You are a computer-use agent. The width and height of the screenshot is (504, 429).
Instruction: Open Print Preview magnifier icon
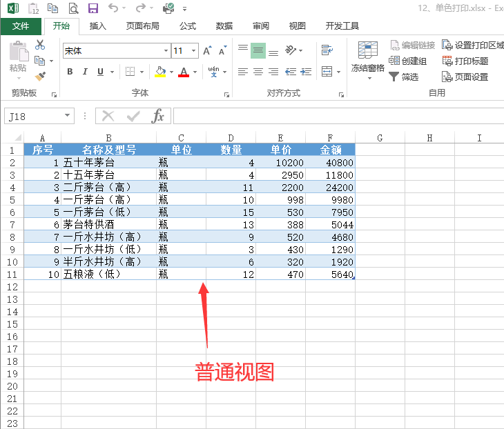pos(74,8)
